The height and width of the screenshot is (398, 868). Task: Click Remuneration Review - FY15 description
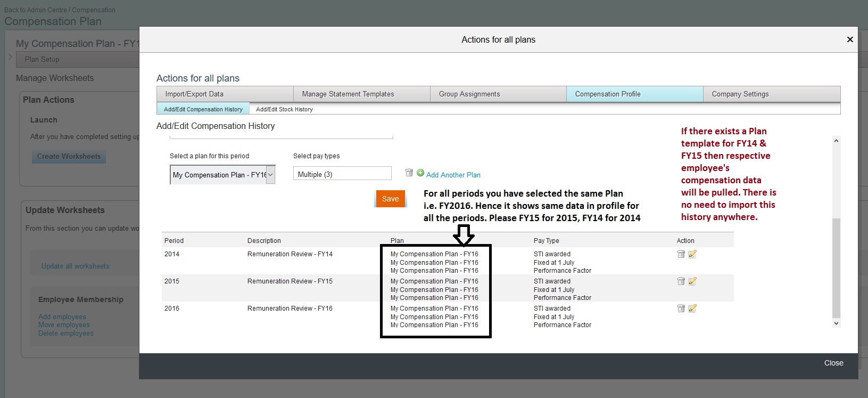(290, 281)
